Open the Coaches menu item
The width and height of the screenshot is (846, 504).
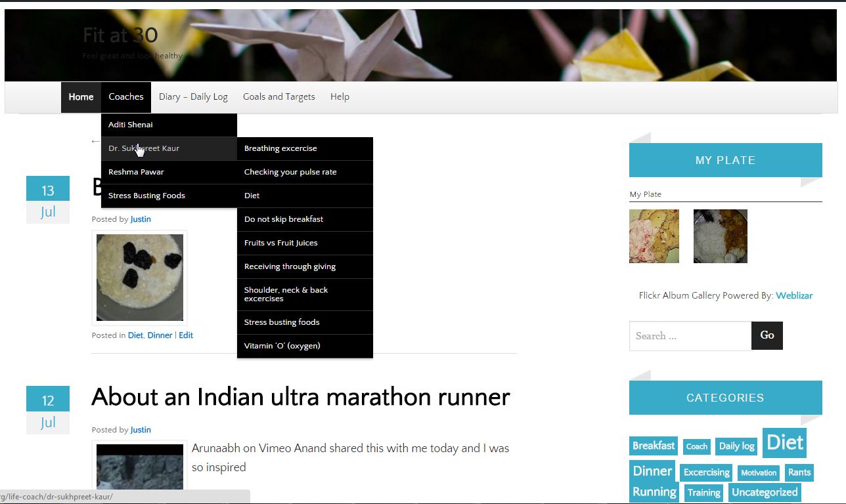pyautogui.click(x=125, y=96)
